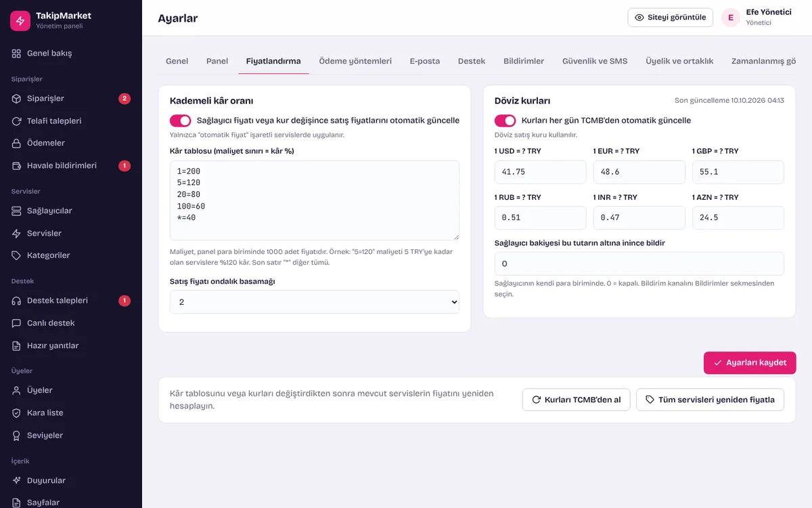812x508 pixels.
Task: Click the 1 AZN exchange rate field
Action: click(x=738, y=218)
